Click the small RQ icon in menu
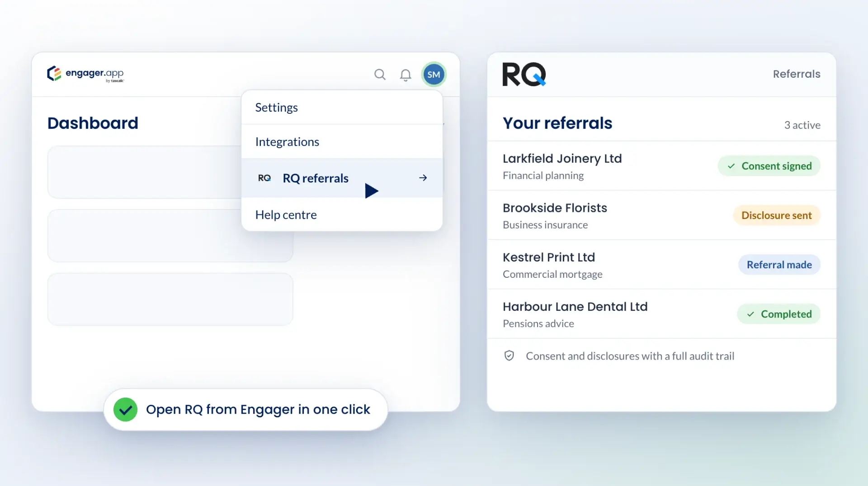This screenshot has width=868, height=486. [x=264, y=178]
